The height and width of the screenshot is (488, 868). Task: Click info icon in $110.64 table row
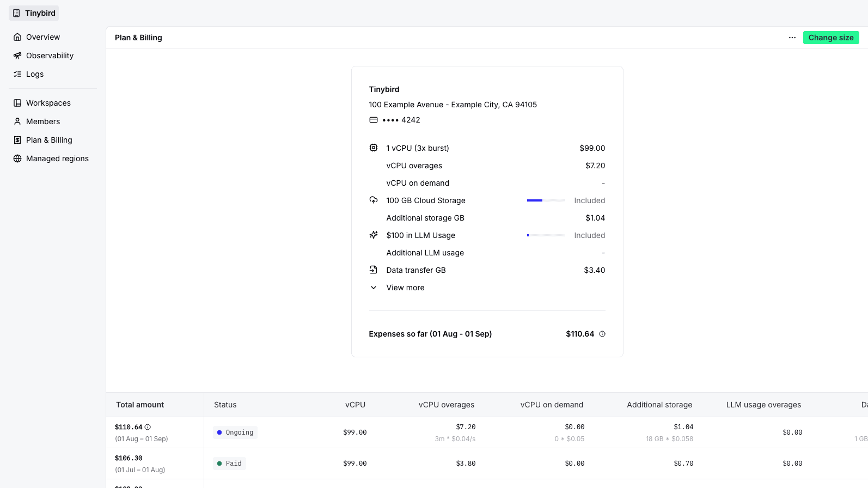[x=148, y=427]
